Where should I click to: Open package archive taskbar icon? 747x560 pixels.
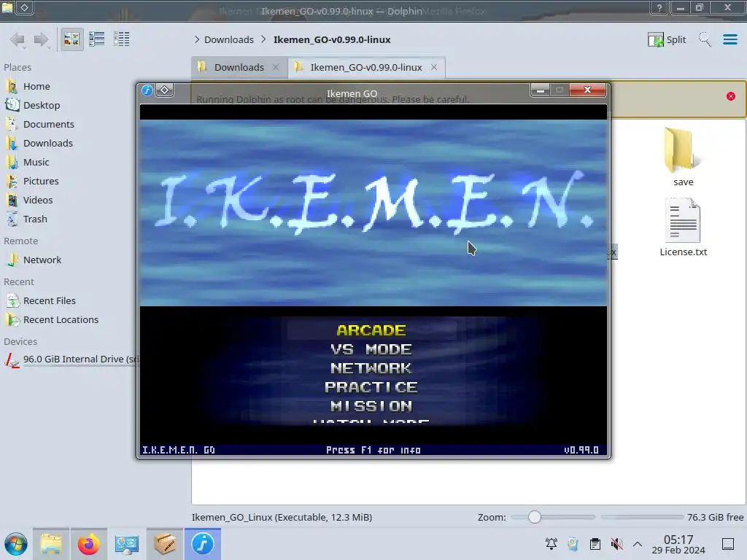point(164,544)
